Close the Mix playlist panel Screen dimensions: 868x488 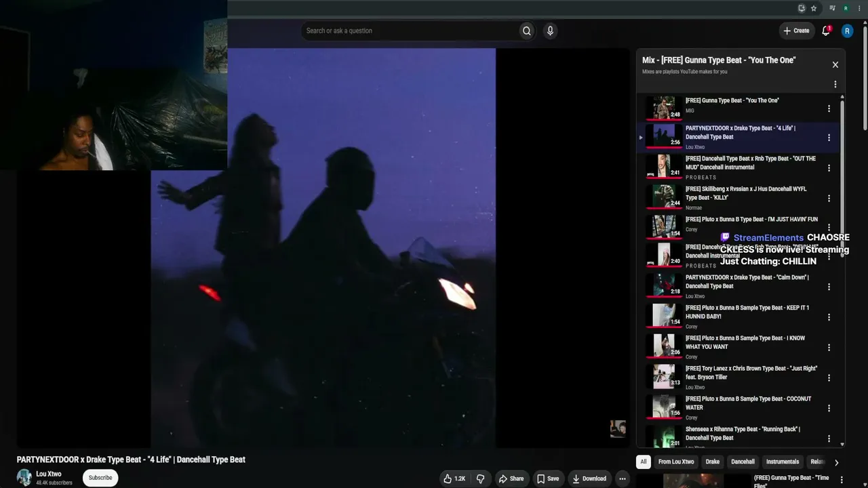pyautogui.click(x=835, y=64)
